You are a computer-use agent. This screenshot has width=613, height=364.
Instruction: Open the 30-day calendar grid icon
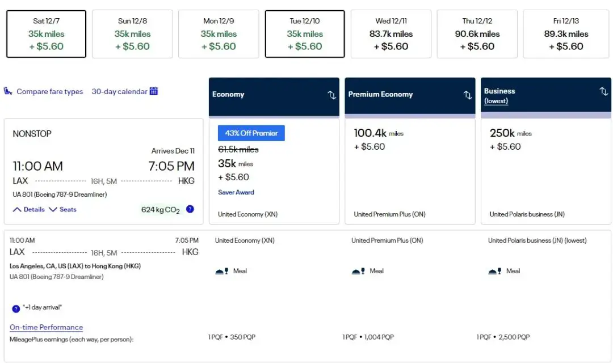point(154,91)
